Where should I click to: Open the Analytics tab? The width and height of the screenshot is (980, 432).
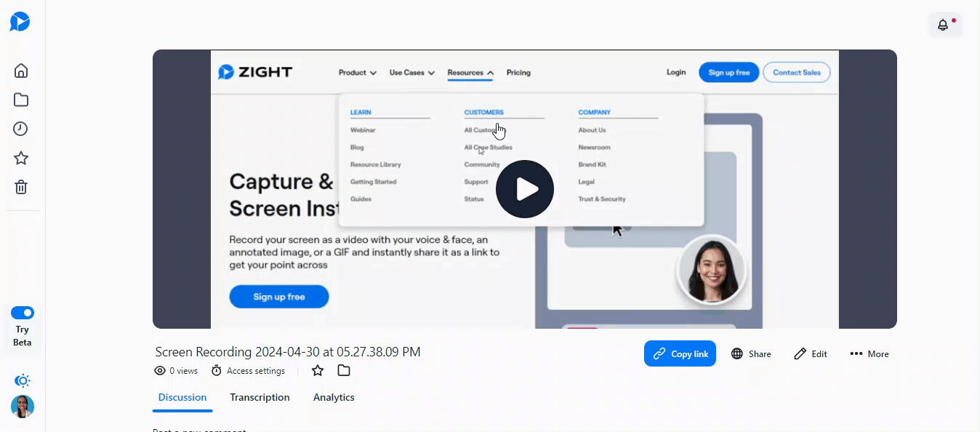[334, 397]
